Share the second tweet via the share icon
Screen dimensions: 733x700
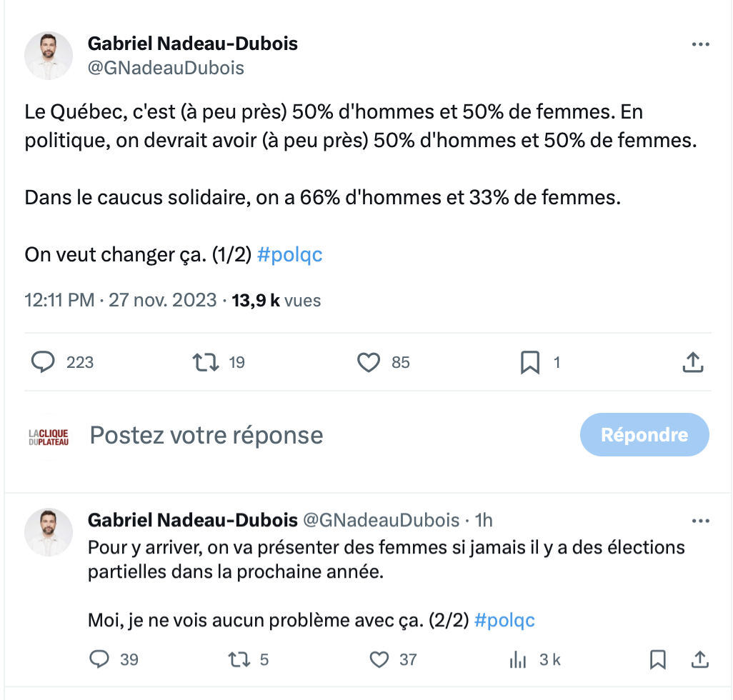click(x=700, y=659)
